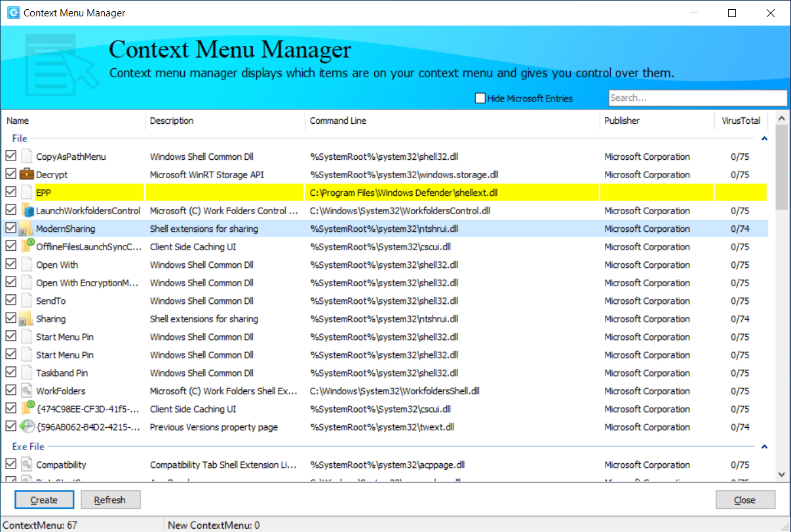Click the 0/74 VirusTotal score for ModernSharing
Image resolution: width=791 pixels, height=532 pixels.
pos(741,229)
